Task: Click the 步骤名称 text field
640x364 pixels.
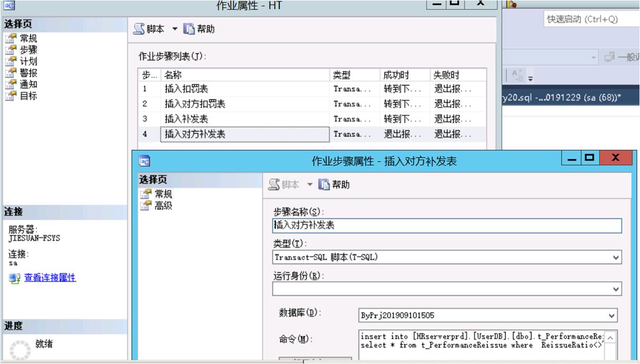Action: coord(446,225)
